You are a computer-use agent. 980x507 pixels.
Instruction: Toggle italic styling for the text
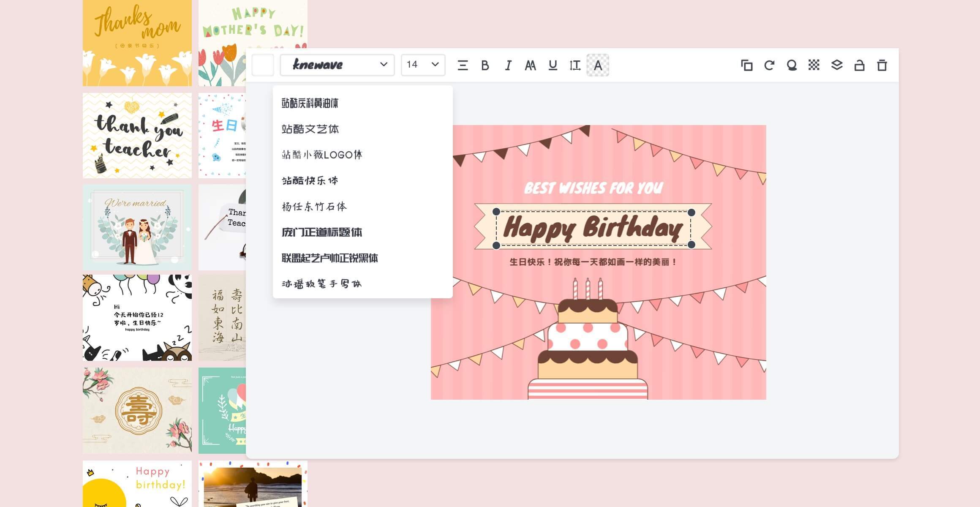click(508, 65)
